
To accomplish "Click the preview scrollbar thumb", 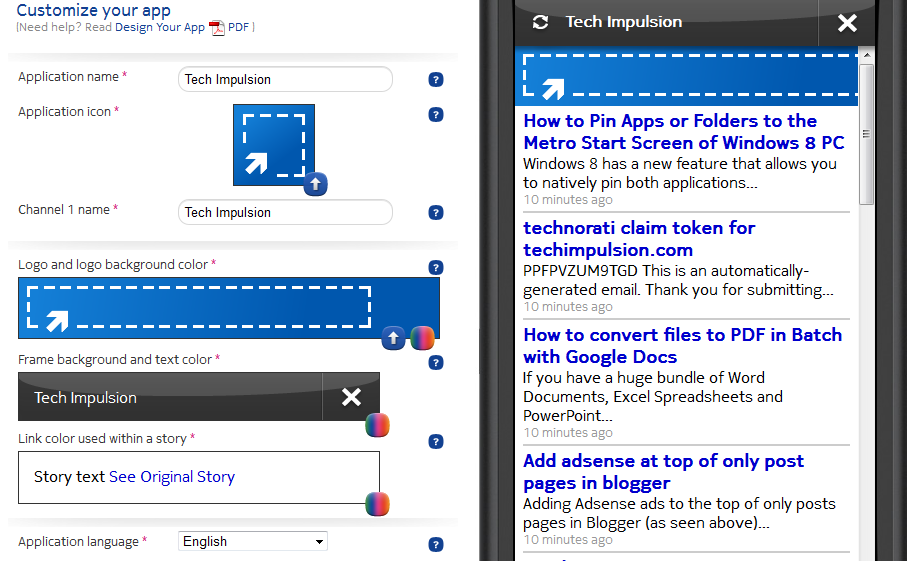I will click(866, 134).
